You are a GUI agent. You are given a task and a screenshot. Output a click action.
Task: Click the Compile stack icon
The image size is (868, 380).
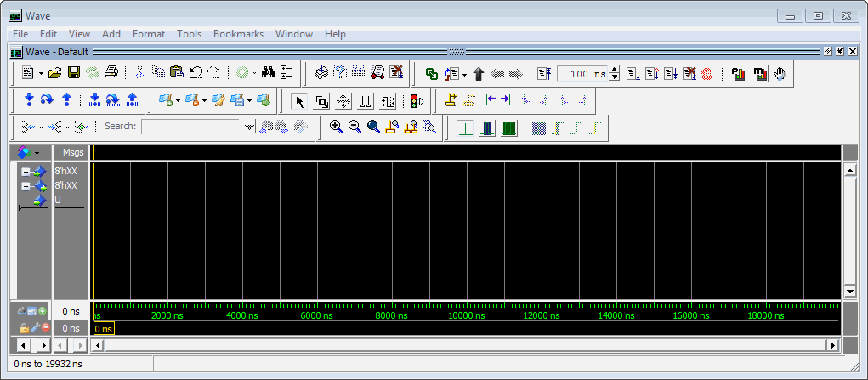pos(321,72)
